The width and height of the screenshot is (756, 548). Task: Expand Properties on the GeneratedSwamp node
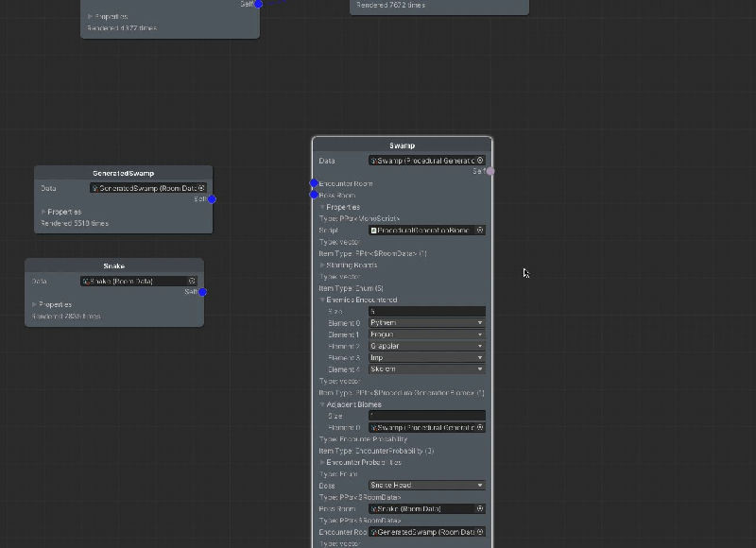tap(43, 212)
